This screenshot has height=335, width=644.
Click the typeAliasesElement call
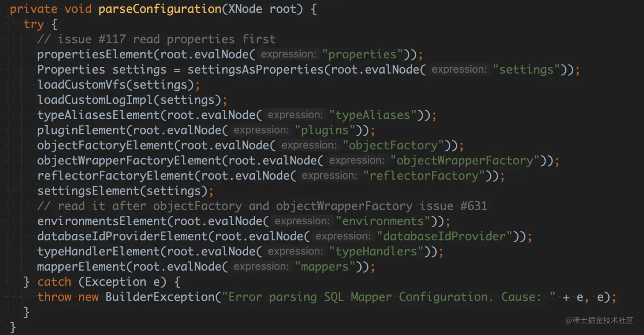98,115
